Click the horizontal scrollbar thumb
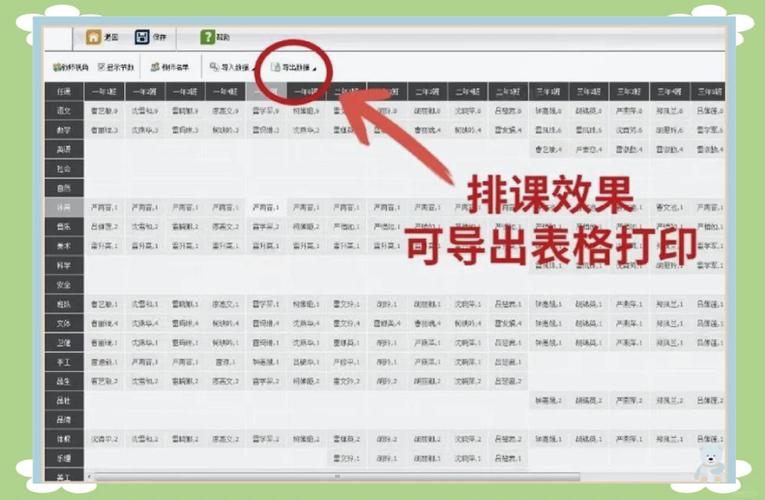 pyautogui.click(x=337, y=476)
